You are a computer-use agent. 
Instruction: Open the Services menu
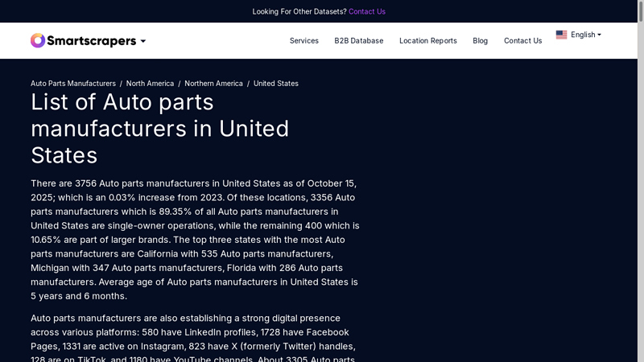[x=304, y=41]
